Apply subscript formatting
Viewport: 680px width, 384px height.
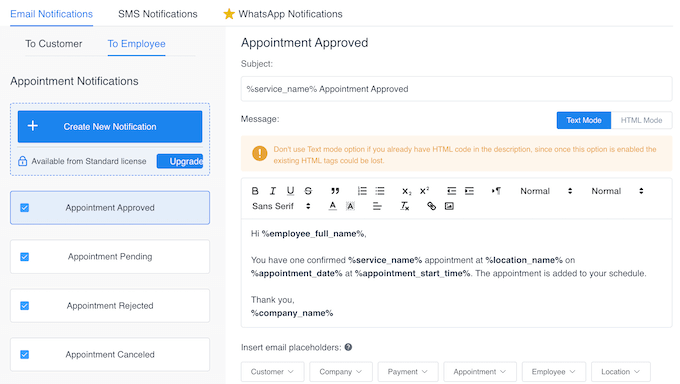click(406, 191)
